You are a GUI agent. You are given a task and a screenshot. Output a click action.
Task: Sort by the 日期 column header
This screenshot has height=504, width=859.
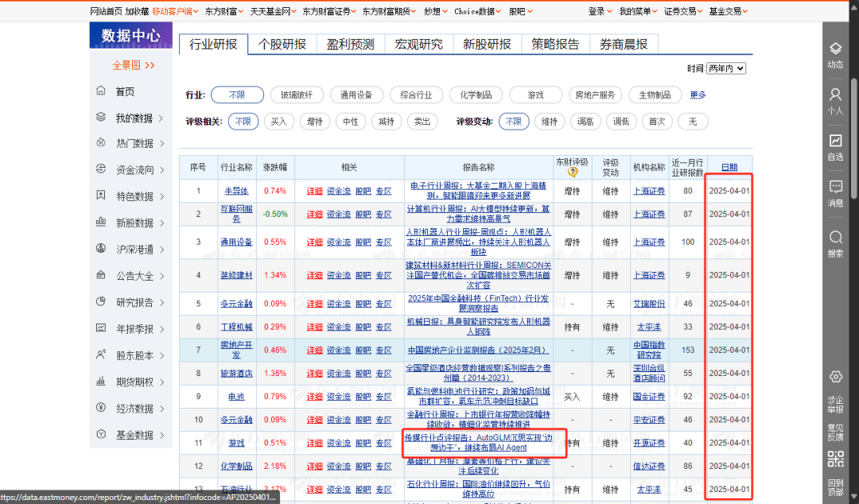[729, 167]
